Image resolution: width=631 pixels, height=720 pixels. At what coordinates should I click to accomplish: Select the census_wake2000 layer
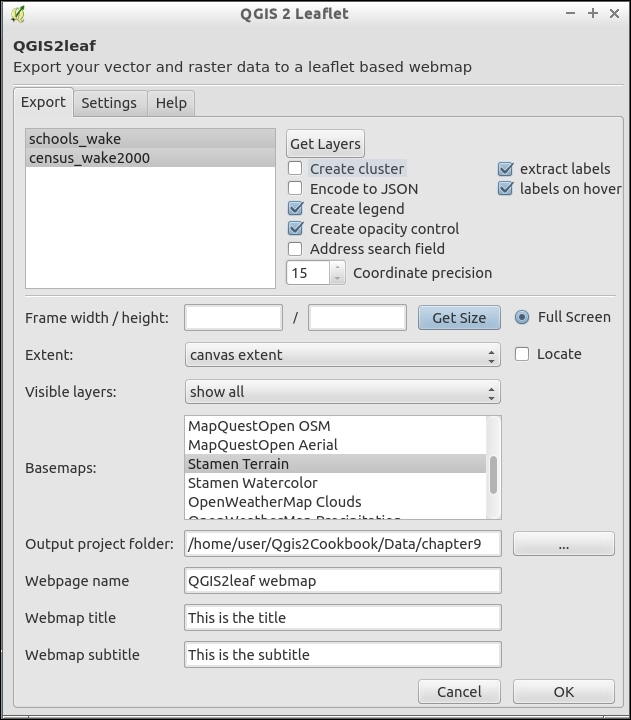pos(90,158)
